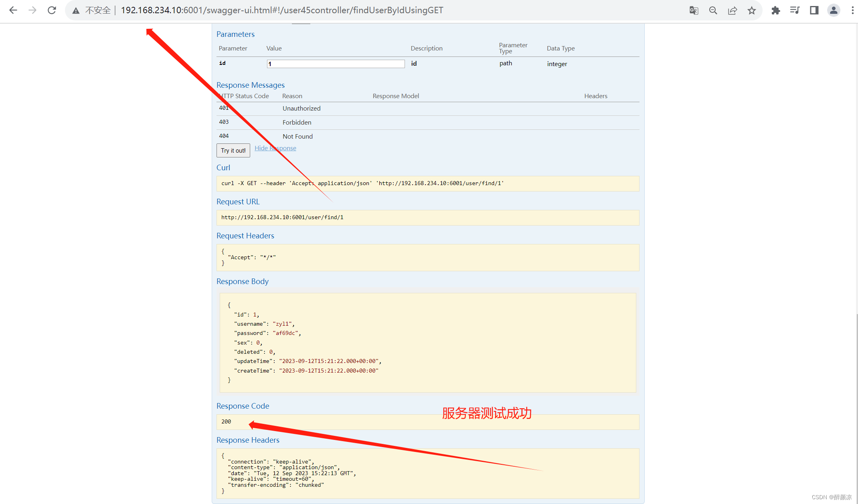Viewport: 858px width, 504px height.
Task: Click the address bar URL
Action: (282, 10)
